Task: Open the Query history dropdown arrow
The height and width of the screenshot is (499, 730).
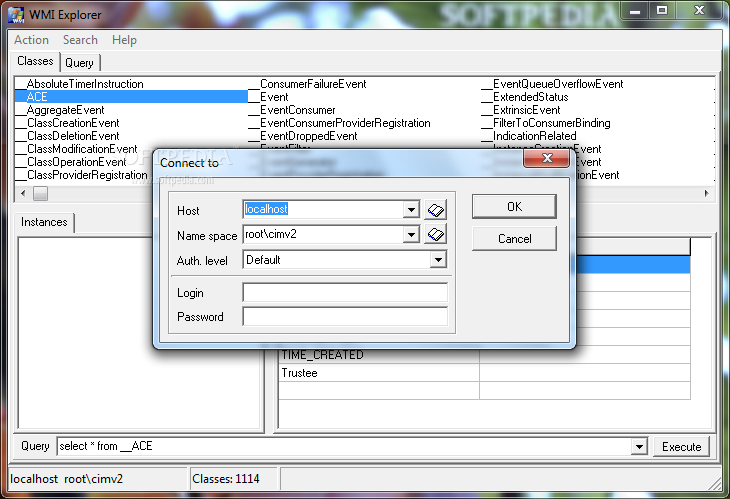Action: (639, 447)
